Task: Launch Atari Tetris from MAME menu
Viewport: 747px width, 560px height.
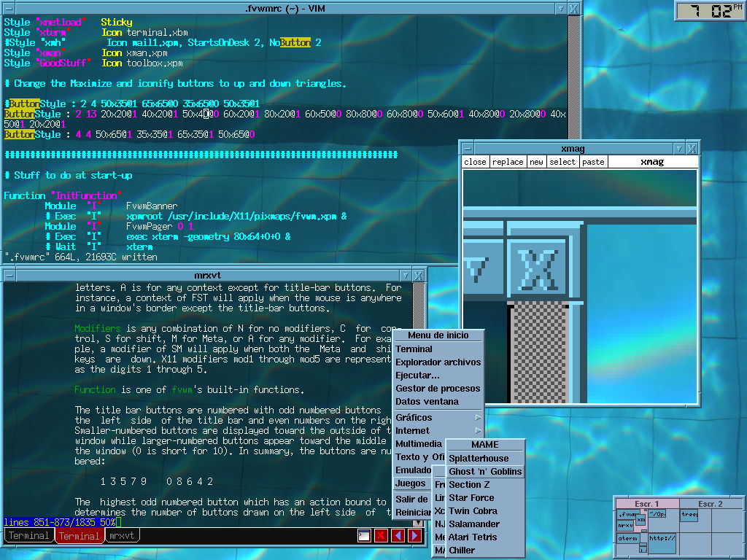Action: click(x=485, y=537)
